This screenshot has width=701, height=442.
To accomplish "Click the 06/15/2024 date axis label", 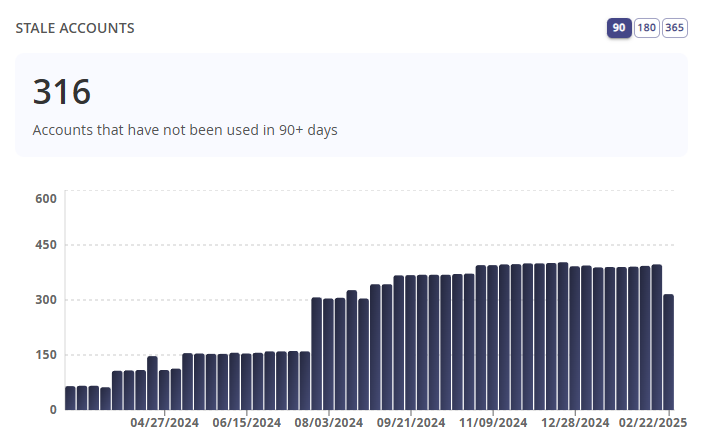I will point(247,423).
